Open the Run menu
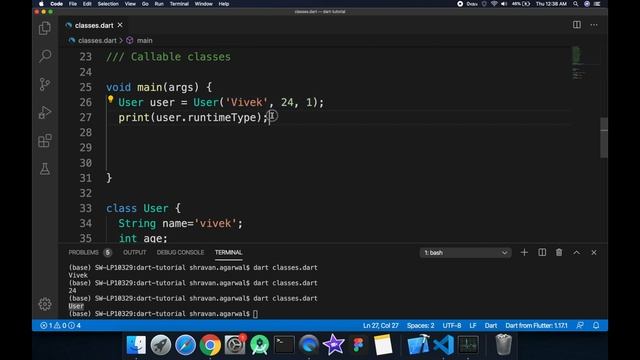The image size is (640, 360). pos(159,4)
